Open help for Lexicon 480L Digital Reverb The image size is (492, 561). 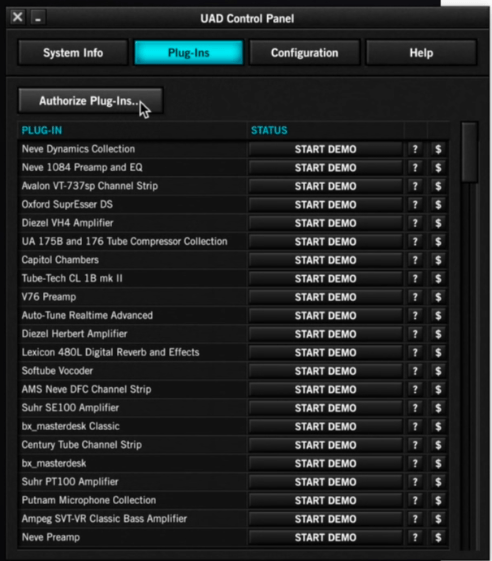[415, 352]
